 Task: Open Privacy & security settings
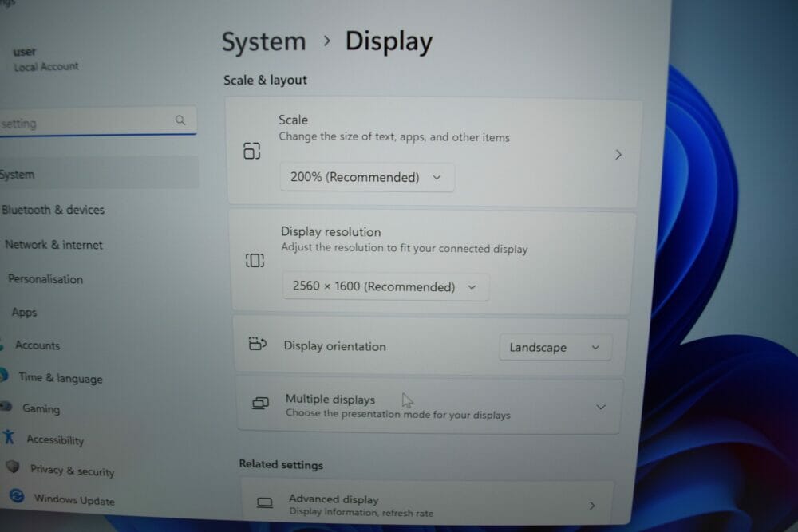click(72, 470)
